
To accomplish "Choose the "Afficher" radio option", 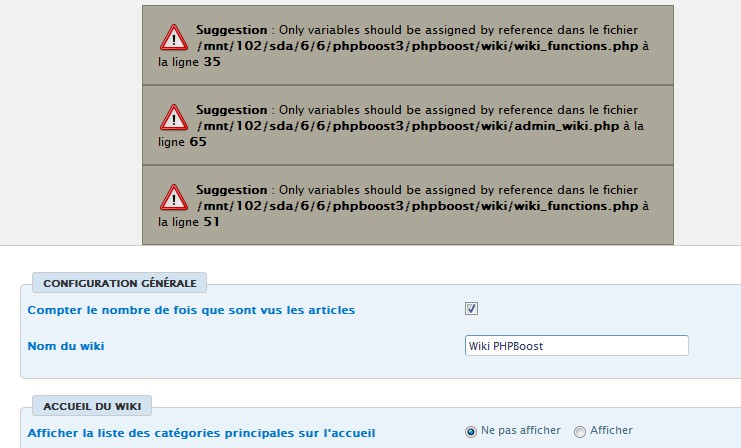I will pos(580,431).
